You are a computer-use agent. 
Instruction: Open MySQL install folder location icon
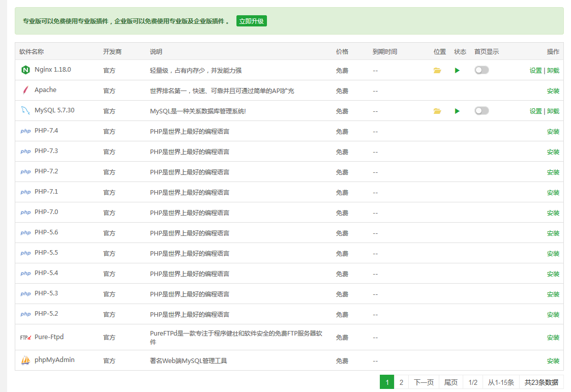click(x=437, y=111)
